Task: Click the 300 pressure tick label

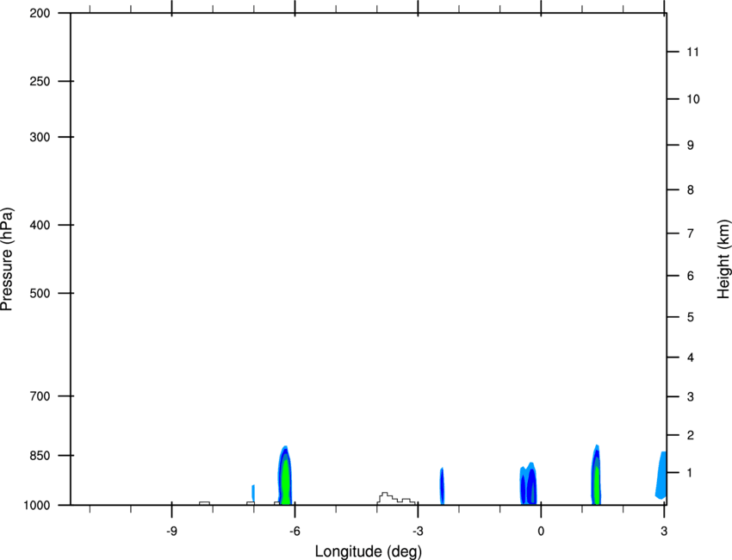Action: point(40,137)
